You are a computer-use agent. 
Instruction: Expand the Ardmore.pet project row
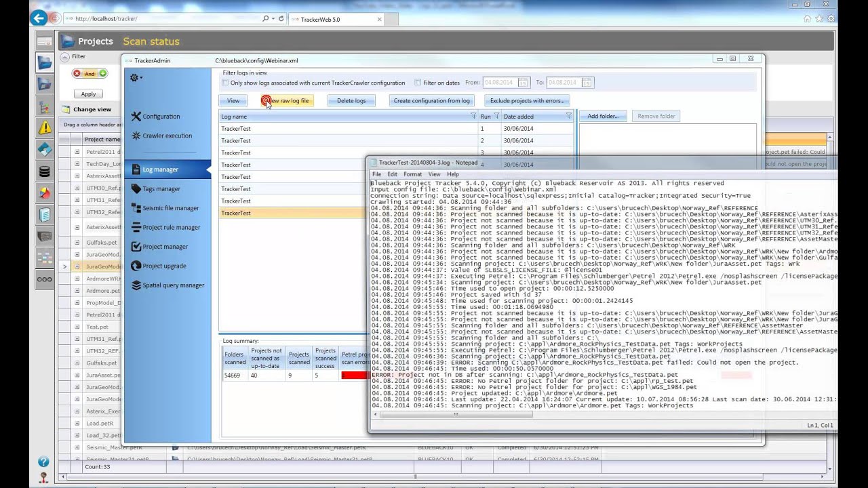[77, 291]
